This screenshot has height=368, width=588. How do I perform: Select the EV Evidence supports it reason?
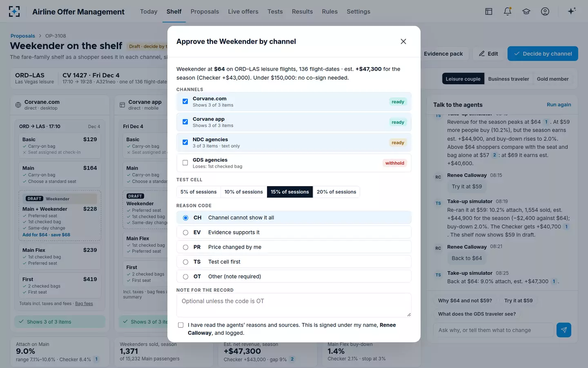pyautogui.click(x=294, y=232)
